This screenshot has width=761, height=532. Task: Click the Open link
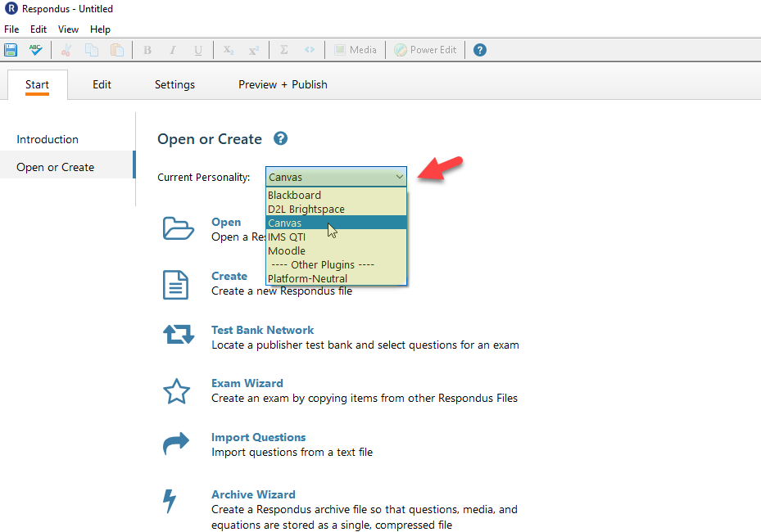[226, 222]
